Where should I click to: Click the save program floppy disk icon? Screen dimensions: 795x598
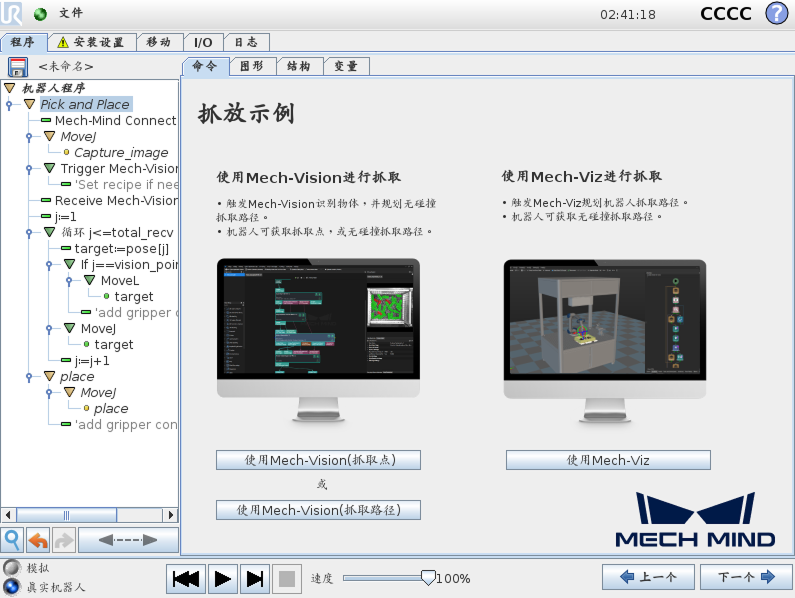pyautogui.click(x=17, y=66)
